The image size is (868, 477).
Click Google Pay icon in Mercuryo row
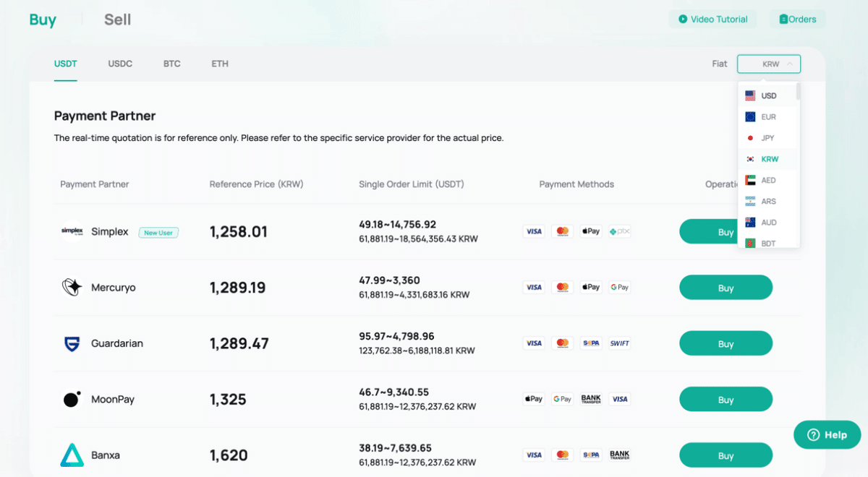(619, 288)
